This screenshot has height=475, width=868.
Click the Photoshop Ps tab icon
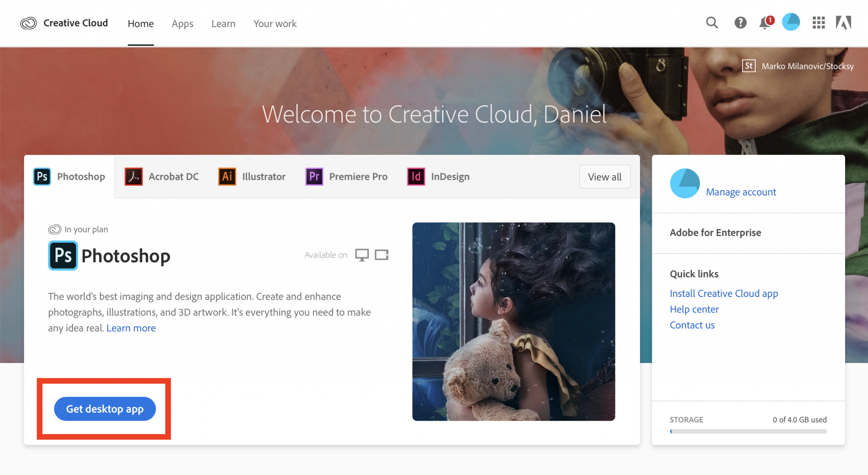(x=42, y=176)
